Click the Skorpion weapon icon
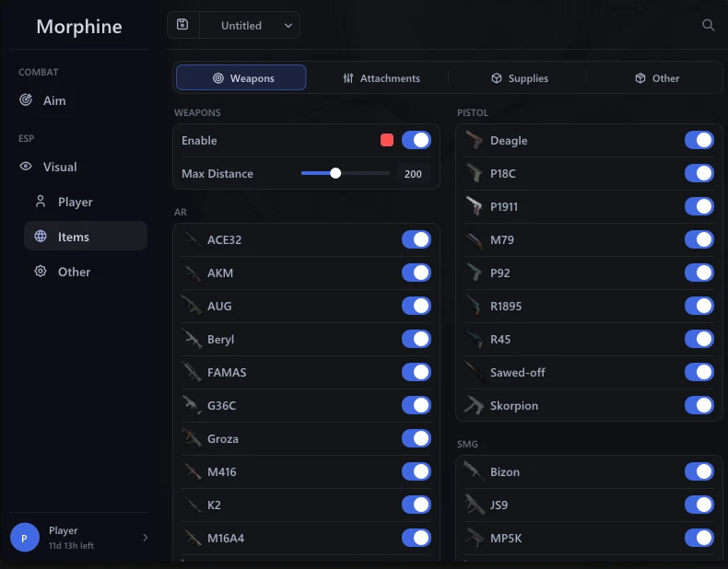 pos(474,405)
